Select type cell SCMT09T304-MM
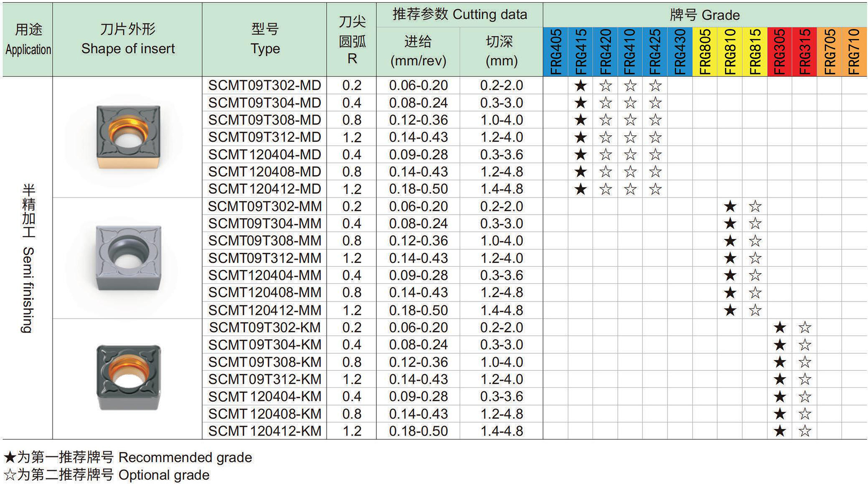The height and width of the screenshot is (484, 868). click(264, 223)
